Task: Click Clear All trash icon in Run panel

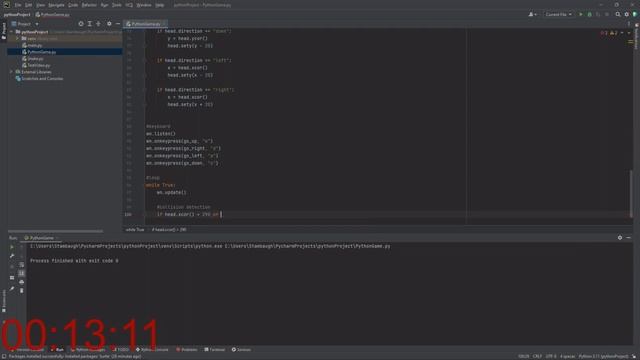Action: tap(22, 291)
